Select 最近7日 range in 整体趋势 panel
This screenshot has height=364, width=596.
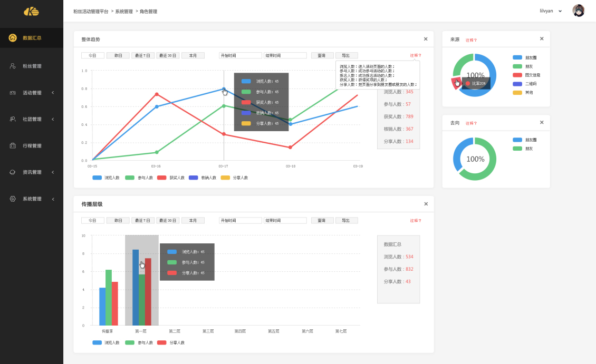point(142,55)
